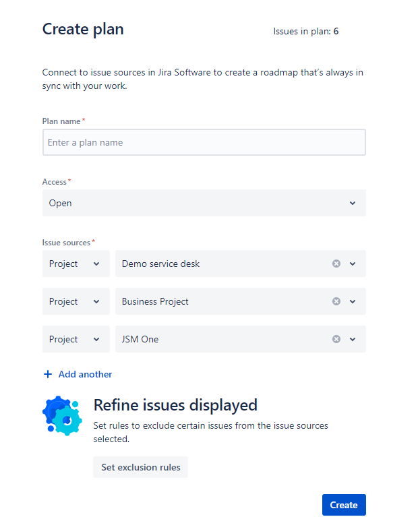Screen dimensions: 420x517
Task: Expand the JSM One chevron
Action: point(353,339)
